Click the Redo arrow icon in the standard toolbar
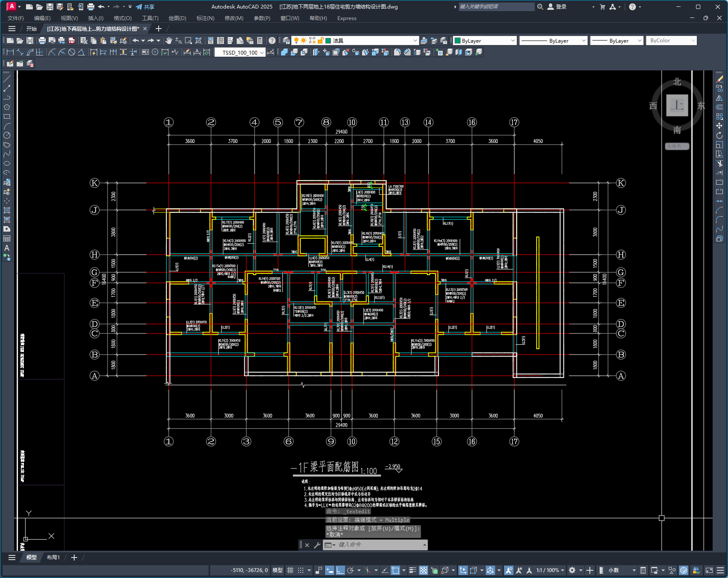728x578 pixels. pos(151,41)
